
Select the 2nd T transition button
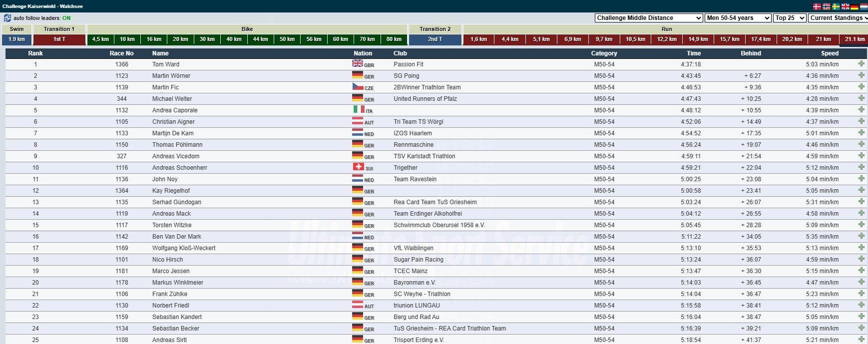pyautogui.click(x=435, y=39)
